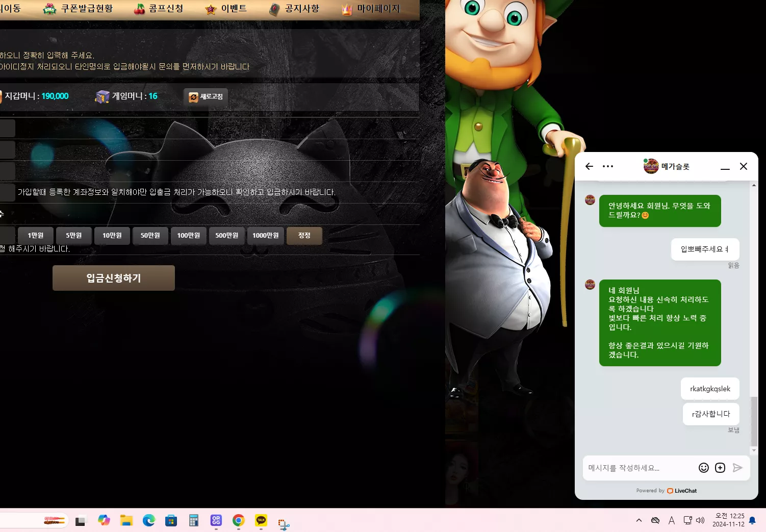Toggle the IME language A indicator

[x=672, y=520]
